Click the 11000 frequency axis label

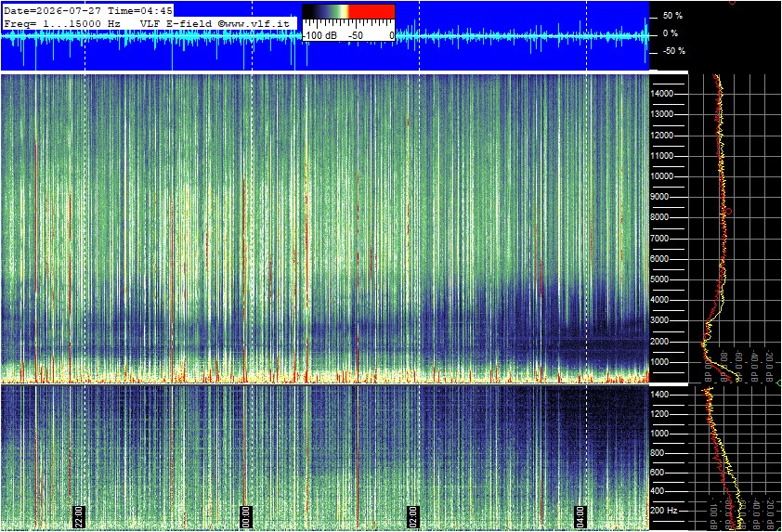click(662, 156)
